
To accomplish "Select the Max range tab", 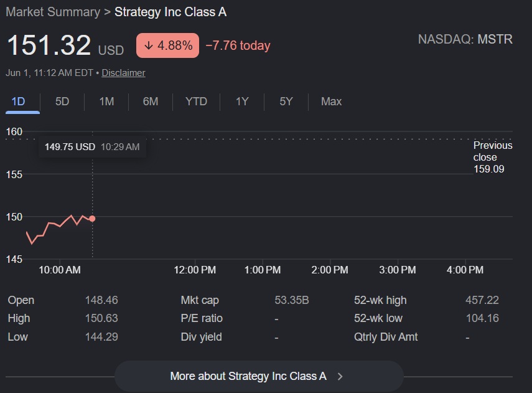I will click(x=331, y=102).
